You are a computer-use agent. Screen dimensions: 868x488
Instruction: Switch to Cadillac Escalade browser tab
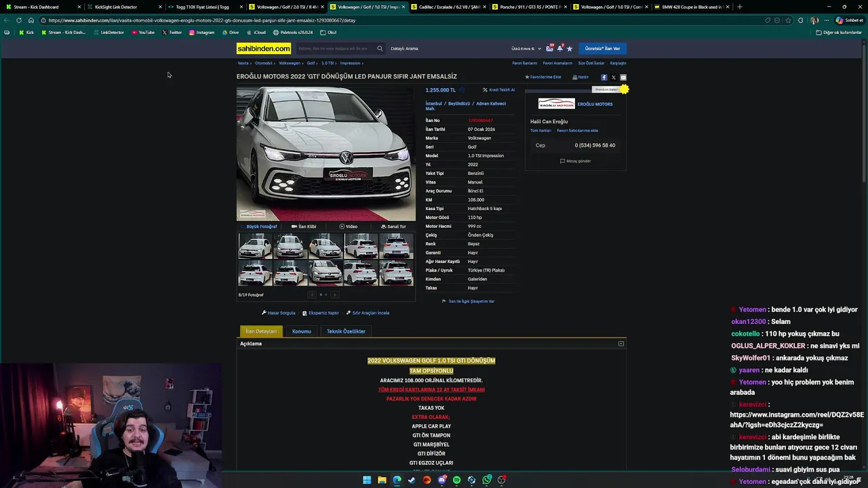(449, 7)
